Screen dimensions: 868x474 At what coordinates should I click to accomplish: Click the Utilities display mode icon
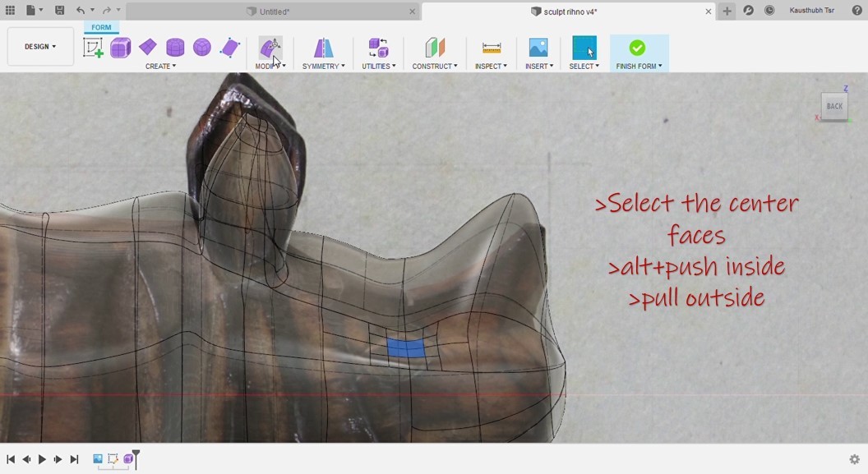pyautogui.click(x=379, y=48)
